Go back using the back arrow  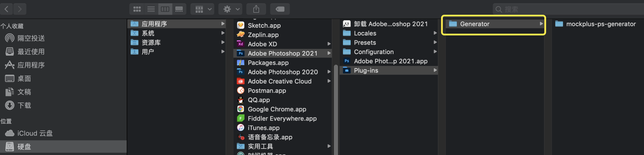(6, 9)
